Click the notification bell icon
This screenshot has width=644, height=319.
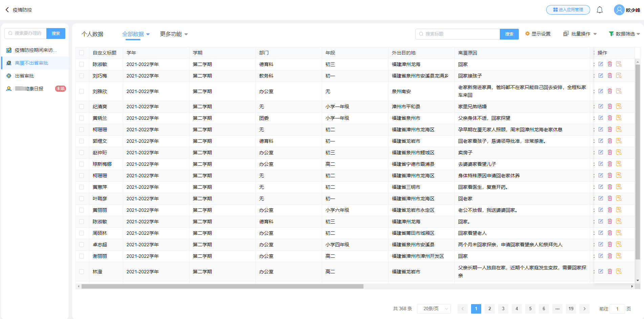pos(599,10)
